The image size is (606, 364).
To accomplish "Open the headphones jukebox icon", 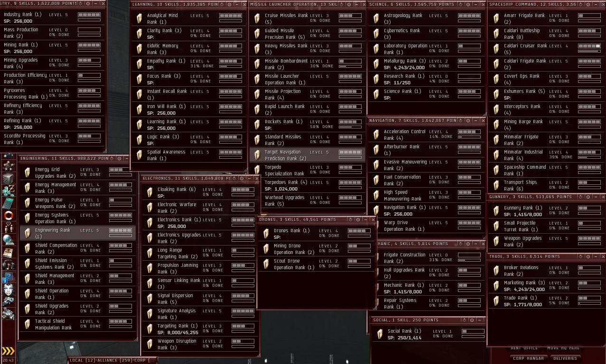I will [8, 264].
